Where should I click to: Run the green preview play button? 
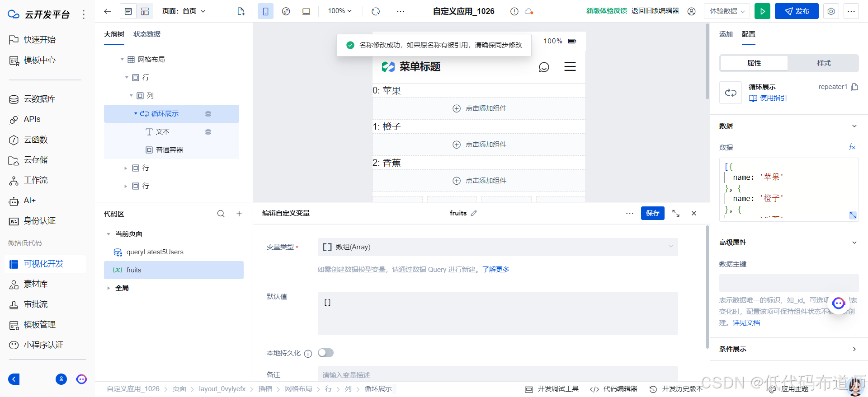click(762, 11)
